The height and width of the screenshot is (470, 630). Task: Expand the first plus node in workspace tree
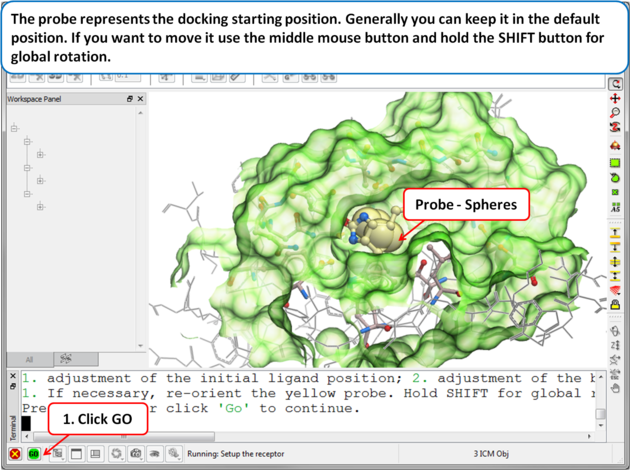[x=40, y=154]
